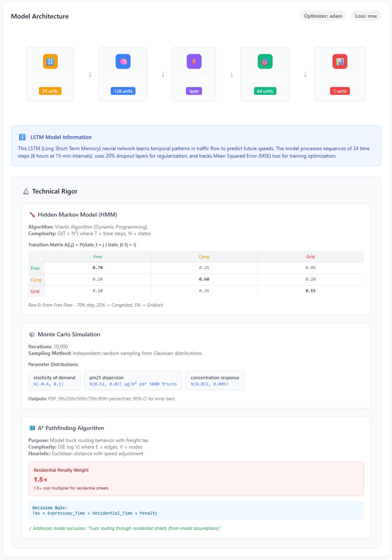
Task: Click the red Output chart icon
Action: coord(340,62)
